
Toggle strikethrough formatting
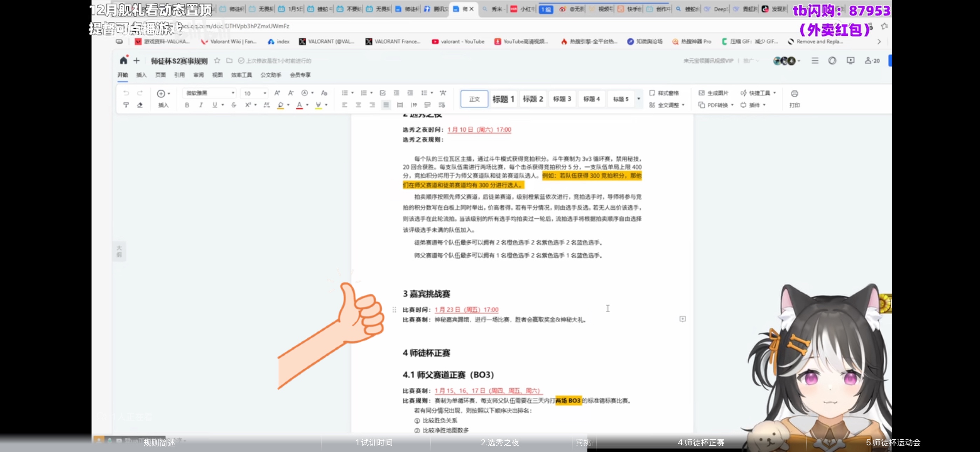(x=233, y=105)
